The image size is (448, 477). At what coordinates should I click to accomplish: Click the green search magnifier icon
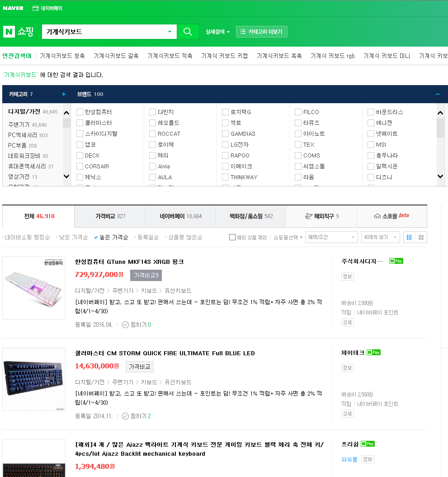click(188, 32)
